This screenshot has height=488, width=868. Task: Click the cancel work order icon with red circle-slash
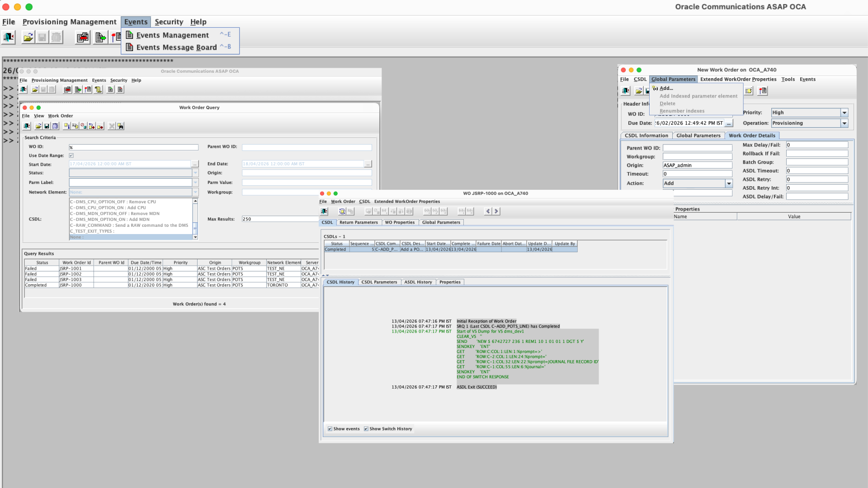coord(84,126)
